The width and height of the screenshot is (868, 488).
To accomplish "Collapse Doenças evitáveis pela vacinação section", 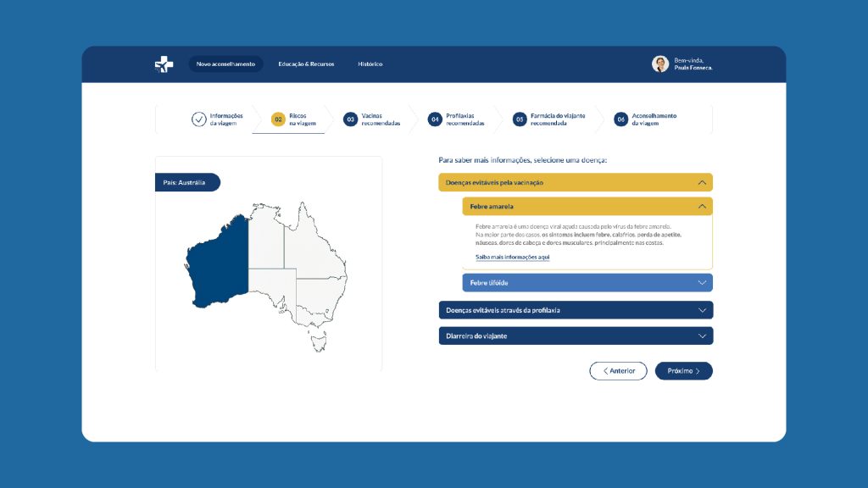I will pyautogui.click(x=701, y=182).
